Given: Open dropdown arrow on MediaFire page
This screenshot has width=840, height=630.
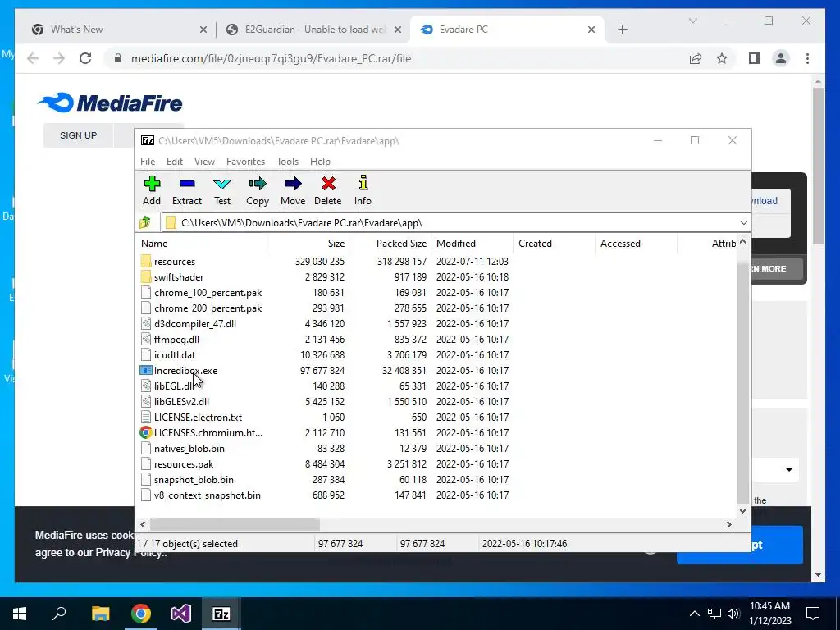Looking at the screenshot, I should click(789, 469).
